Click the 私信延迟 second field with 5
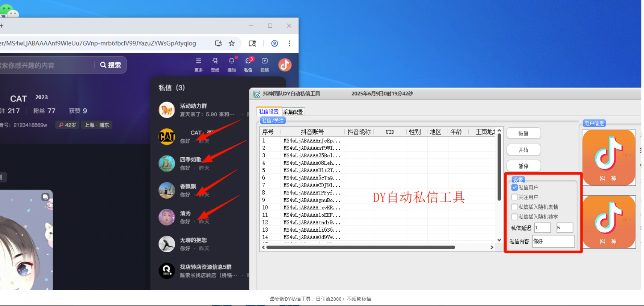 (565, 228)
